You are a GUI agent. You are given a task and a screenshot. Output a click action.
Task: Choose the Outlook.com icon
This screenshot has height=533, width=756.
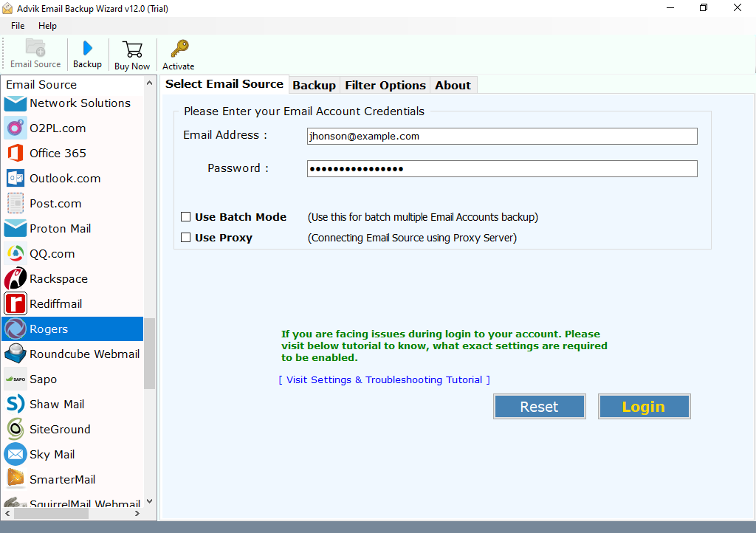16,179
